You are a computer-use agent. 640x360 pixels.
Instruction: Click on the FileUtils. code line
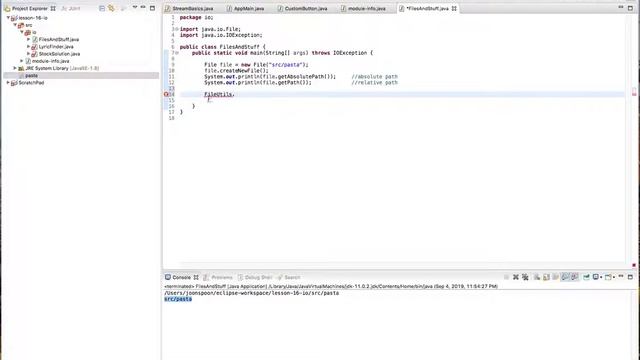tap(219, 94)
